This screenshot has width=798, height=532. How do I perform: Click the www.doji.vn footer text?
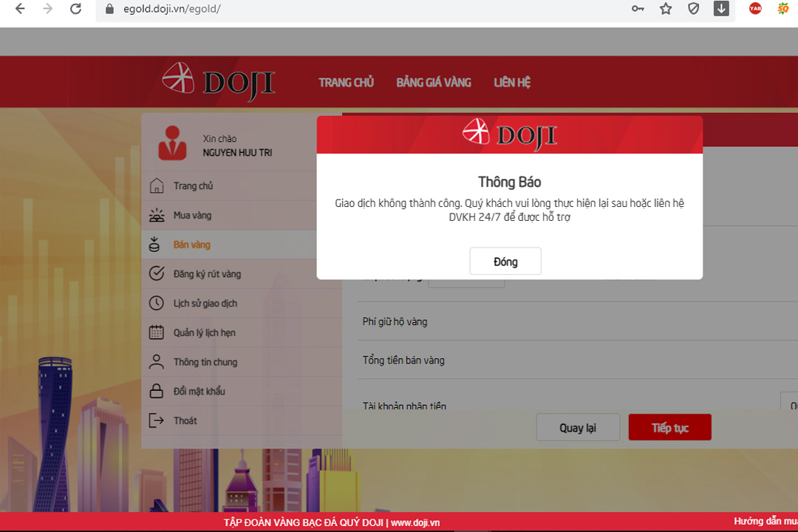415,523
